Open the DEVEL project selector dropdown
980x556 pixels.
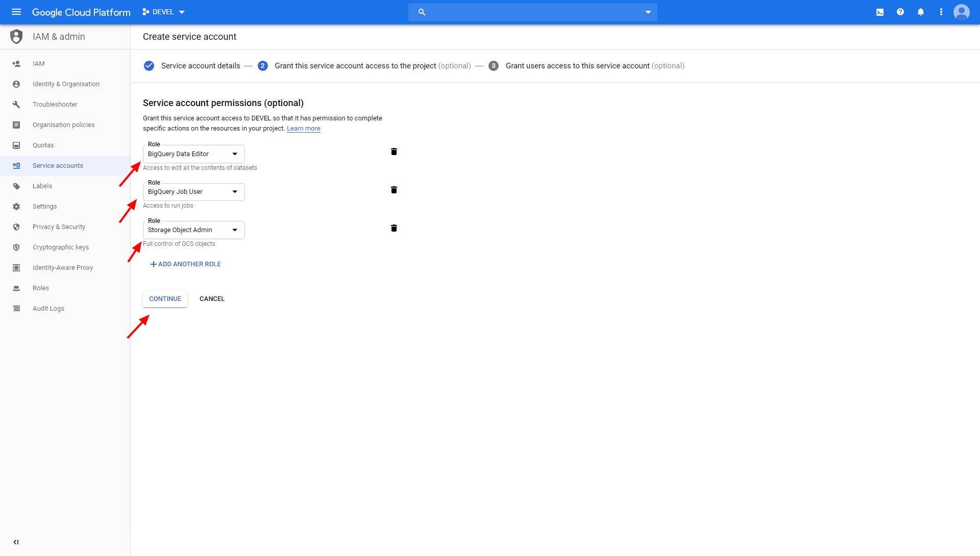click(x=164, y=12)
